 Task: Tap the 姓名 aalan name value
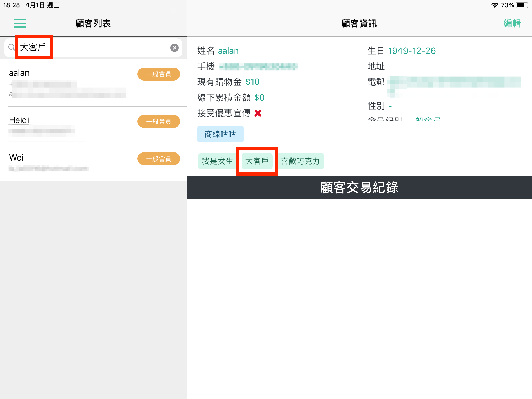point(228,51)
